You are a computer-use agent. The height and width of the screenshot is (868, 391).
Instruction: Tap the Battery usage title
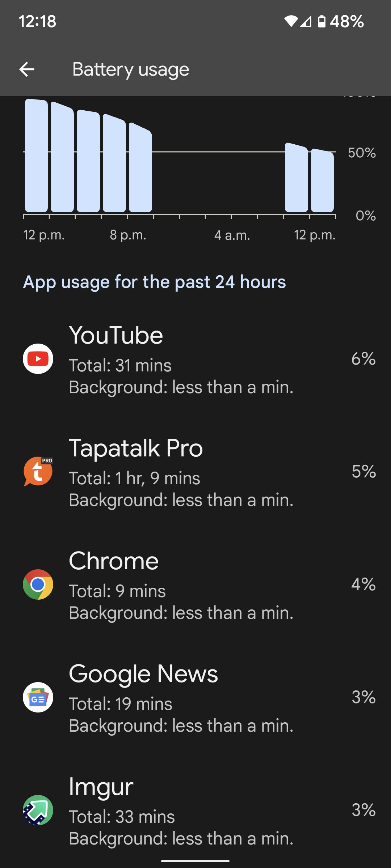coord(131,69)
